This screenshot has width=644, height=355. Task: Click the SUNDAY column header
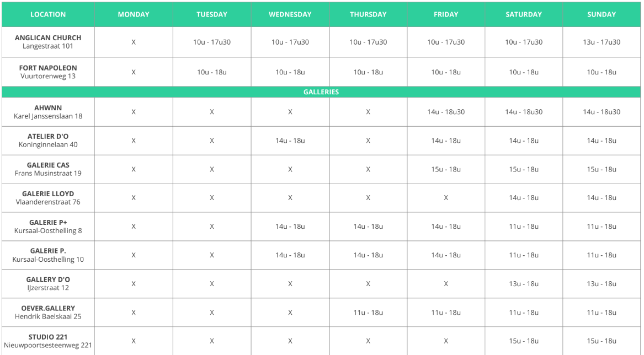602,14
